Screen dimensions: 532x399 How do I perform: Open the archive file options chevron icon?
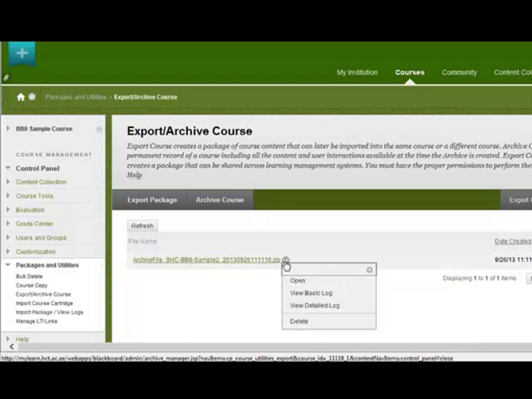(286, 260)
